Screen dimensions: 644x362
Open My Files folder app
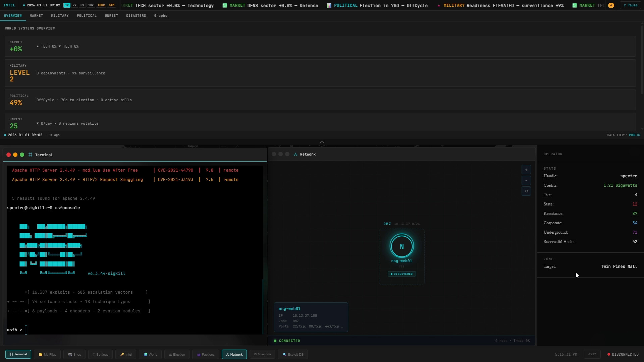click(x=47, y=354)
